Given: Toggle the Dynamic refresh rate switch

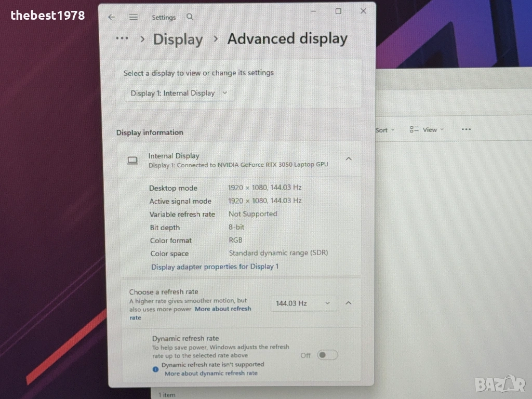Looking at the screenshot, I should coord(327,355).
